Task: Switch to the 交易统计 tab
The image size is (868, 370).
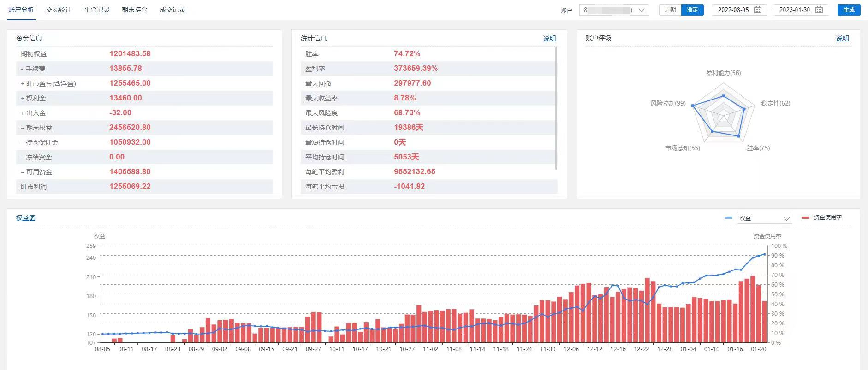Action: (59, 10)
